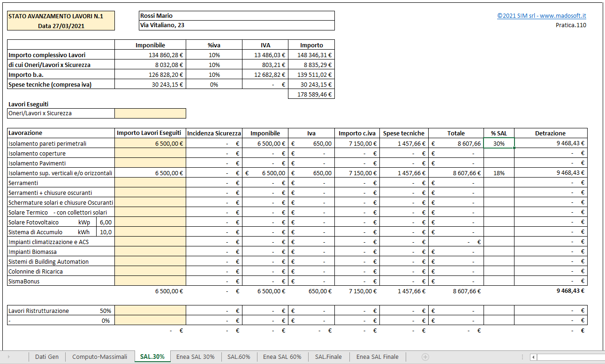Click the Lavori Ristrutturazione 50% cell
This screenshot has height=364, width=605.
(x=61, y=311)
